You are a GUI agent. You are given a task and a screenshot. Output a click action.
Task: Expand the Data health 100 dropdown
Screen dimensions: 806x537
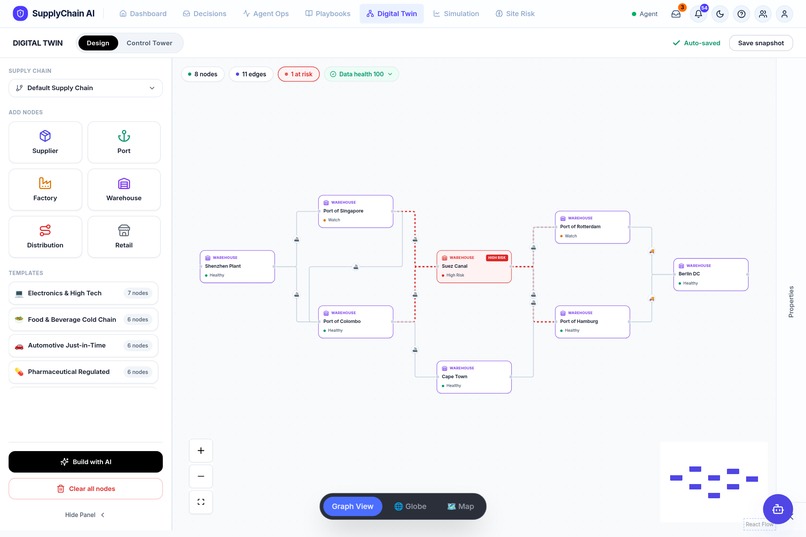pos(361,74)
